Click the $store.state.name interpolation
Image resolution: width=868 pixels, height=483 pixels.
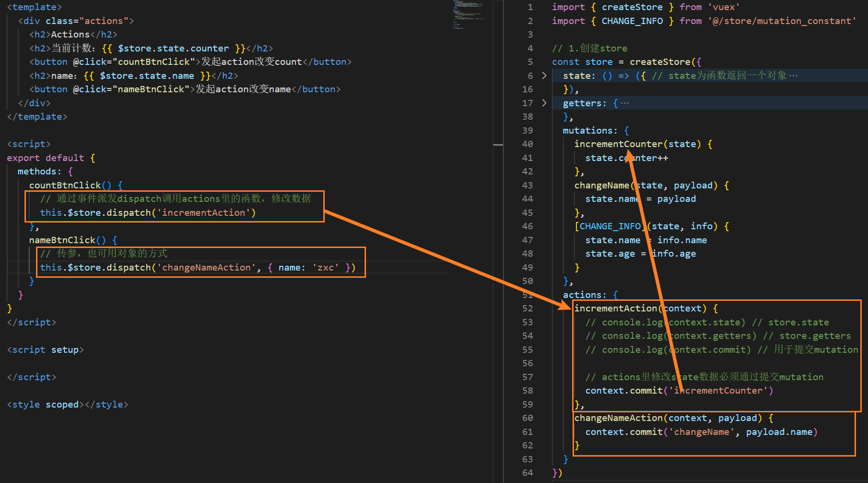point(147,76)
